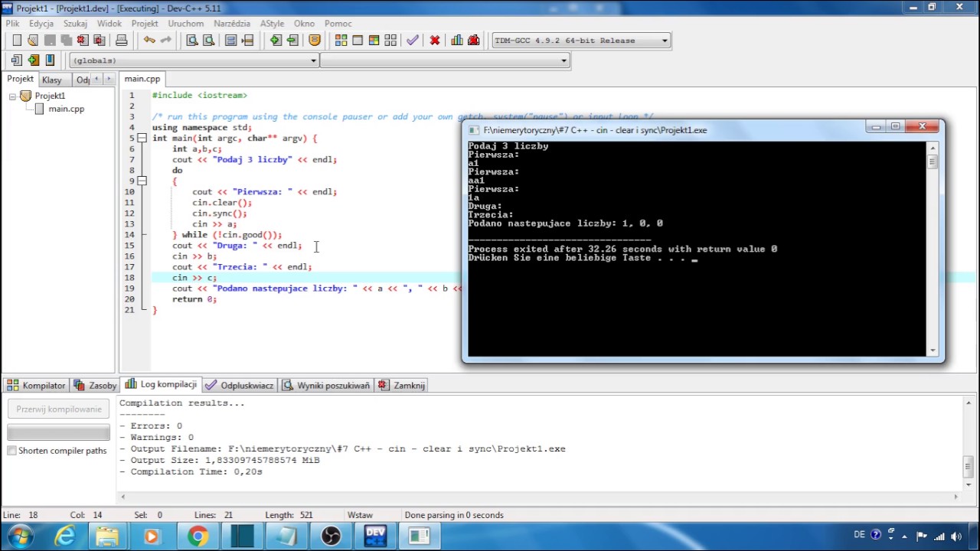Click the console window vertical scrollbar
Image resolution: width=980 pixels, height=551 pixels.
[x=932, y=249]
